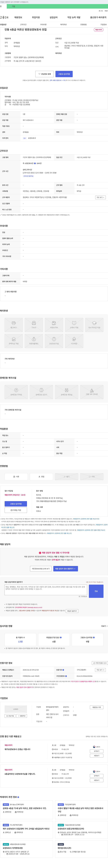
Task: Jump to the 근무조건 tab
Action: [x=23, y=25]
